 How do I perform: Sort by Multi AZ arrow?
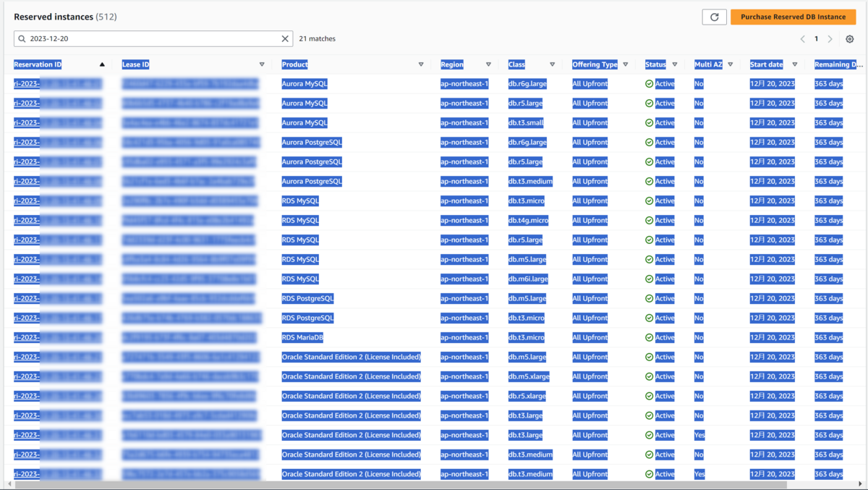[x=730, y=64]
